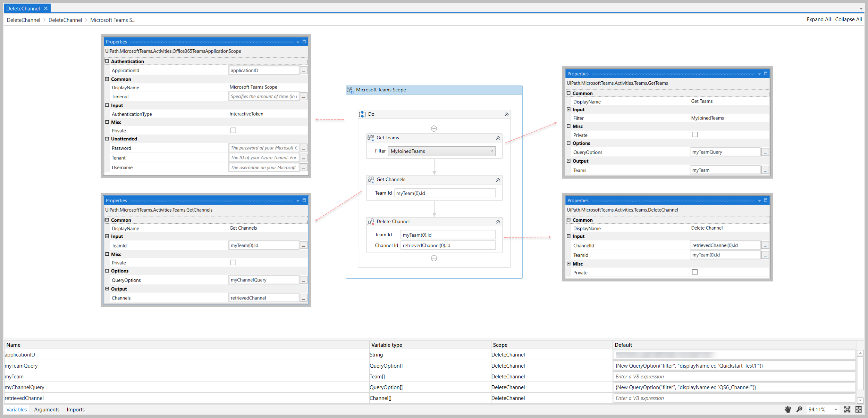The image size is (868, 418).
Task: Collapse the Get Channels activity
Action: (498, 180)
